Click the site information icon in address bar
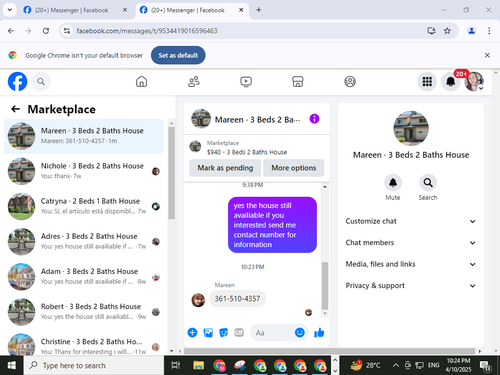The image size is (500, 375). 67,31
